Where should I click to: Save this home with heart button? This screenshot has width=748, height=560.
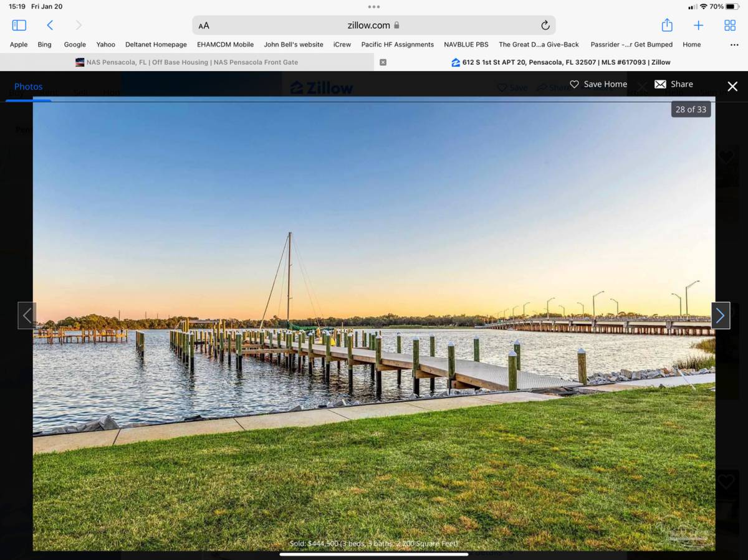coord(598,84)
